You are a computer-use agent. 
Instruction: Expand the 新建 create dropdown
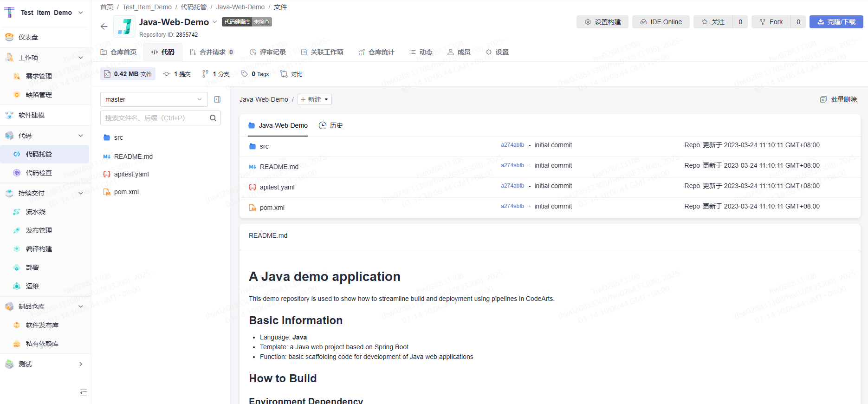[315, 99]
